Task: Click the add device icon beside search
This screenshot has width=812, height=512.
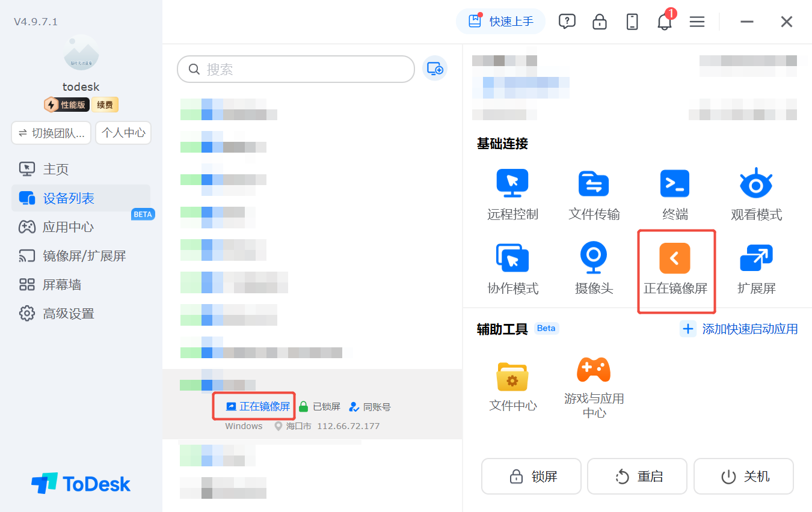Action: click(435, 69)
